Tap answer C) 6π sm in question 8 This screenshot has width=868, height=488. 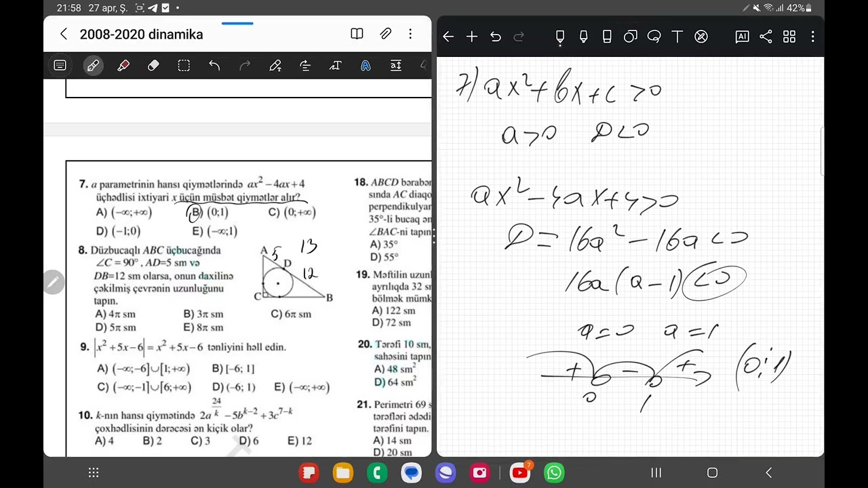pos(291,314)
